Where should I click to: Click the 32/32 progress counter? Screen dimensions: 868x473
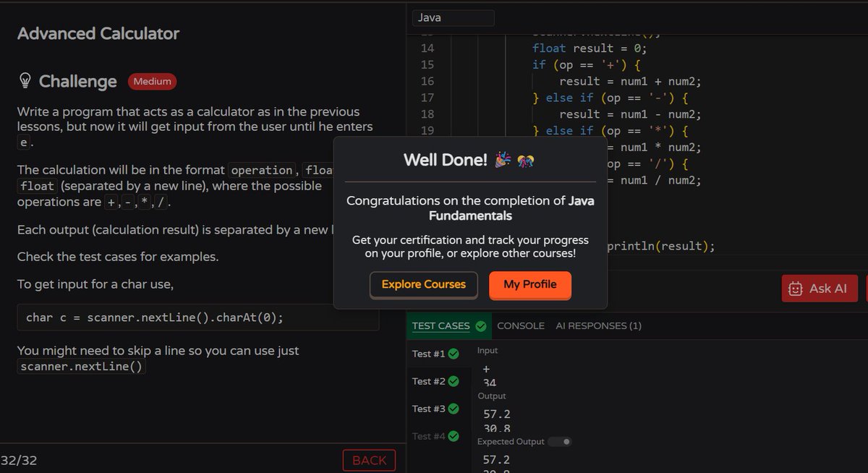(x=19, y=460)
